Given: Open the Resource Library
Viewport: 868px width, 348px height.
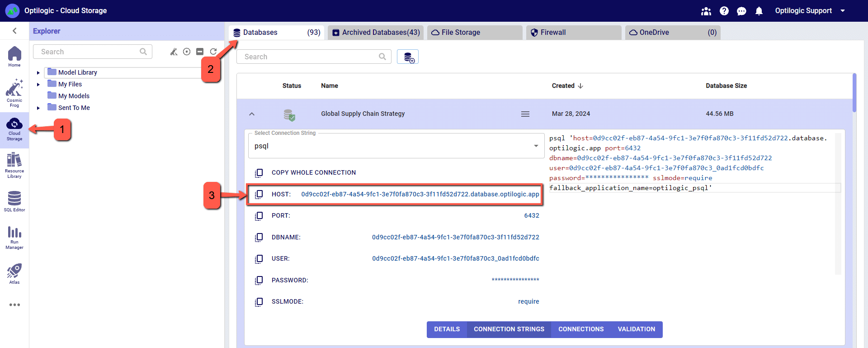Looking at the screenshot, I should [14, 166].
